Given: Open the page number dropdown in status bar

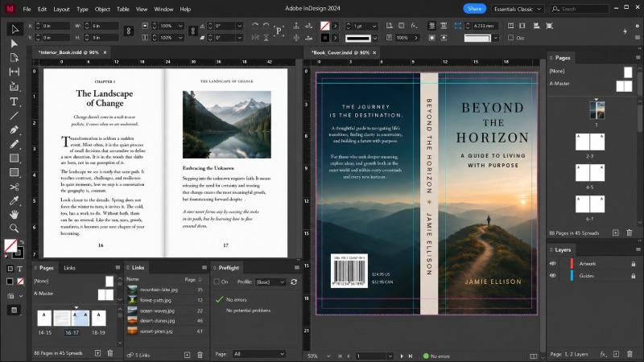Looking at the screenshot, I should click(390, 356).
